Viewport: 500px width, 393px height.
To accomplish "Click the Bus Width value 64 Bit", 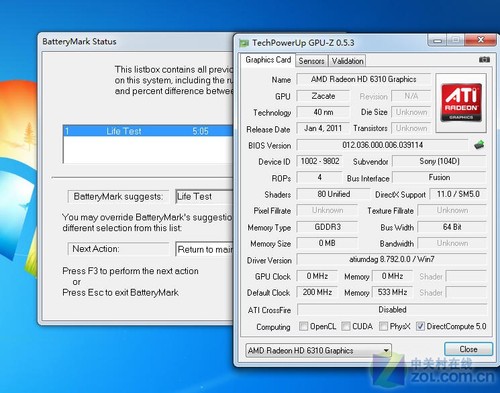I will (x=452, y=227).
